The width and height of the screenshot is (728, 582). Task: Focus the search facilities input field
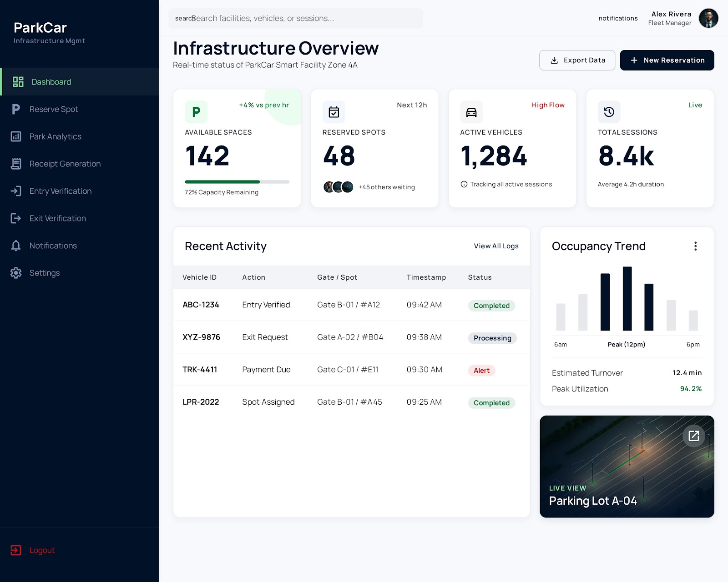pyautogui.click(x=296, y=18)
